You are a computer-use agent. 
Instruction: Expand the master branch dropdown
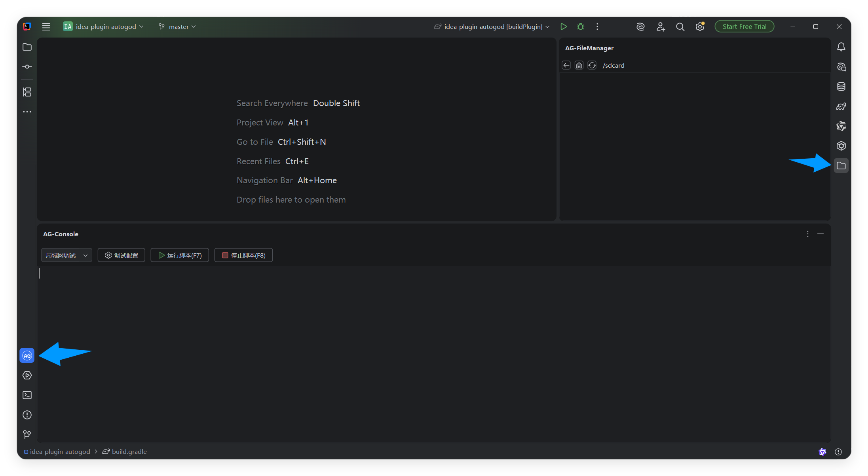[x=177, y=27]
